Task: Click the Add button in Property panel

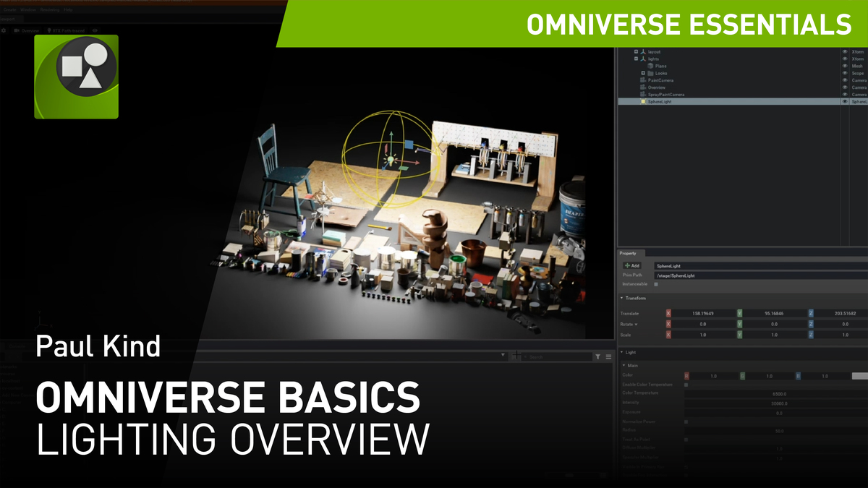Action: pyautogui.click(x=632, y=266)
